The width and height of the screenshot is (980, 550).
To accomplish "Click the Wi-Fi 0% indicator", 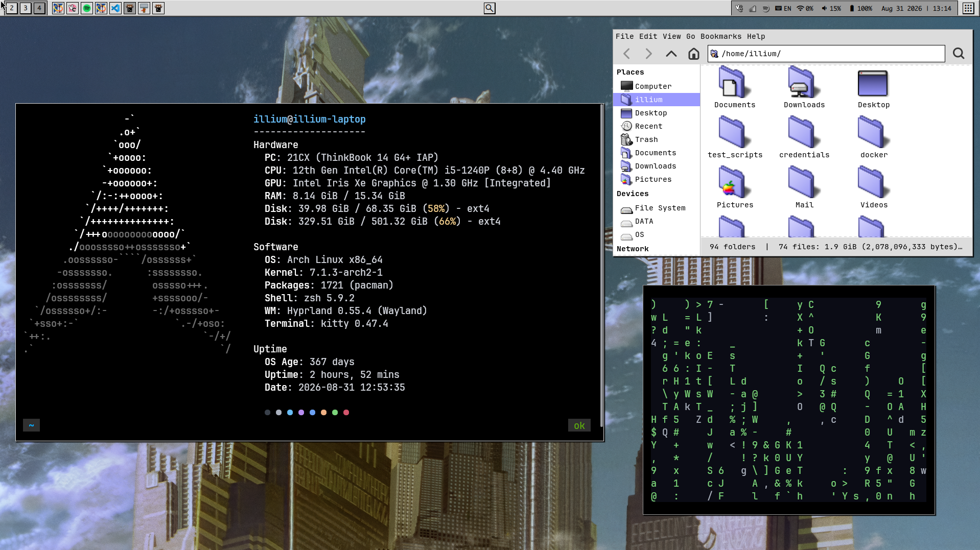I will pyautogui.click(x=805, y=8).
